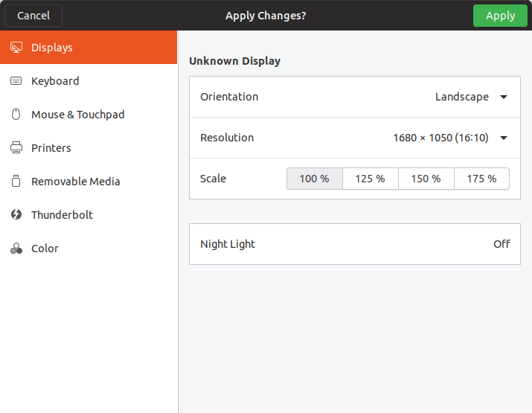The width and height of the screenshot is (532, 413).
Task: Select 150 % scale option
Action: (x=426, y=179)
